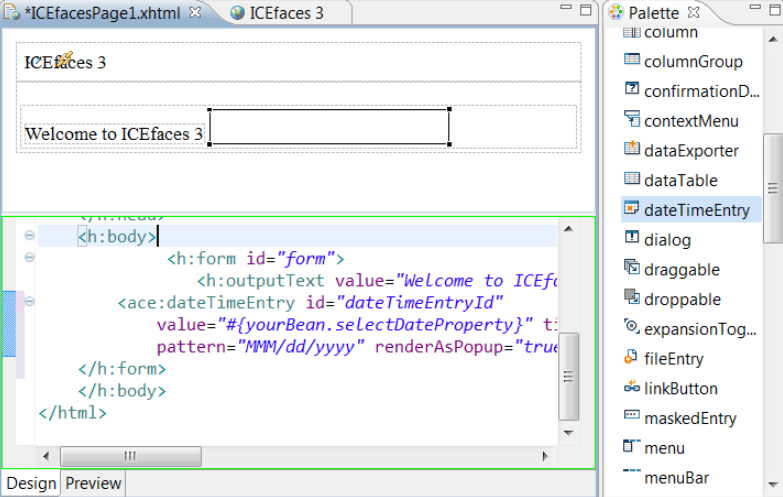Switch to the Preview tab
This screenshot has height=497, width=783.
pos(93,484)
